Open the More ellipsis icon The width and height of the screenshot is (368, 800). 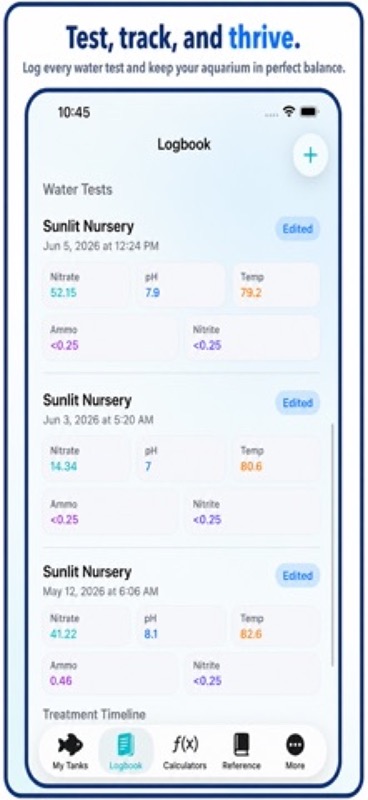(295, 745)
